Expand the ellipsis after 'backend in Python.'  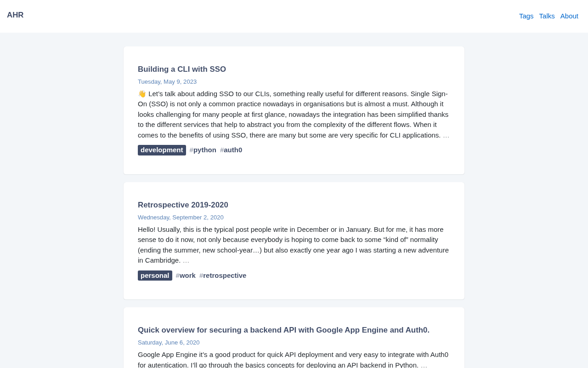[x=424, y=365]
